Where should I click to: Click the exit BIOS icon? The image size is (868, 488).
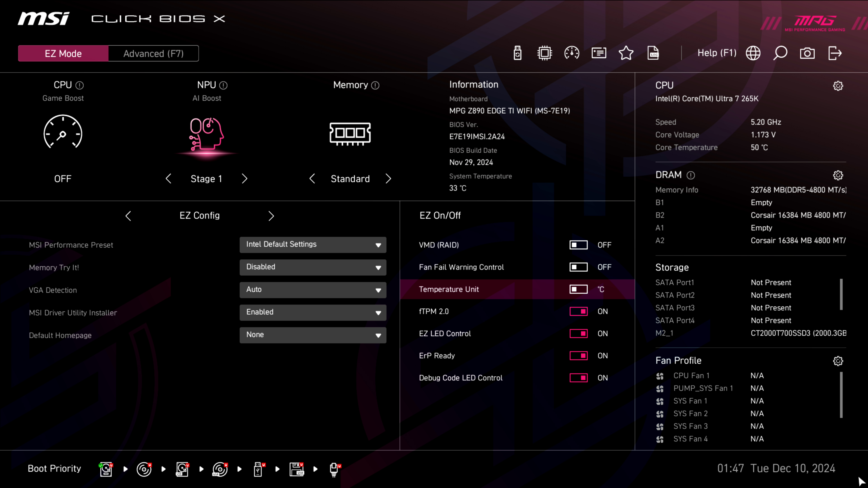(x=835, y=53)
